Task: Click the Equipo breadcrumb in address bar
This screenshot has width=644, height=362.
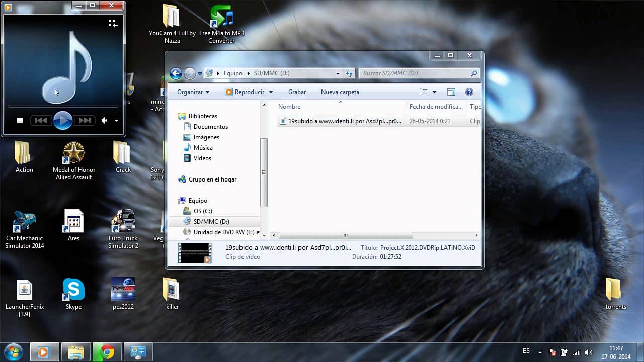Action: [233, 73]
